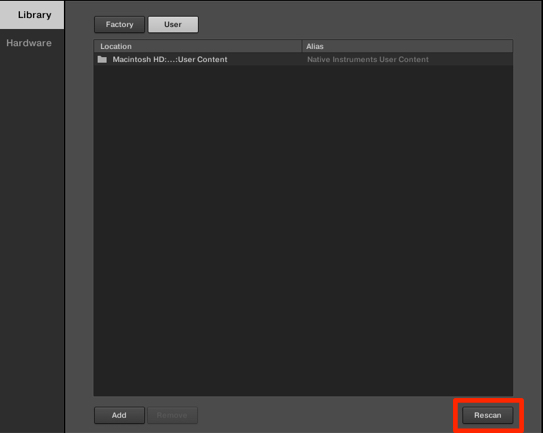
Task: Rescan the user library
Action: (488, 415)
